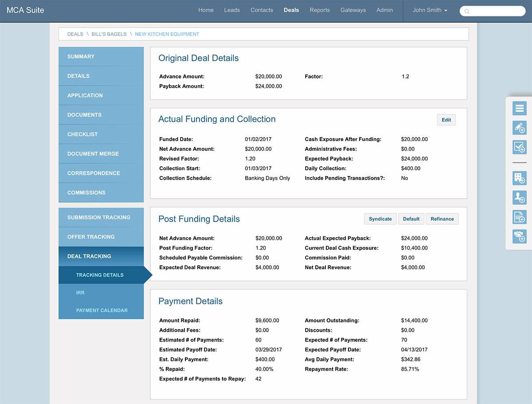Select the PAYMENT CALENDAR sub-item
Image resolution: width=532 pixels, height=404 pixels.
tap(102, 310)
